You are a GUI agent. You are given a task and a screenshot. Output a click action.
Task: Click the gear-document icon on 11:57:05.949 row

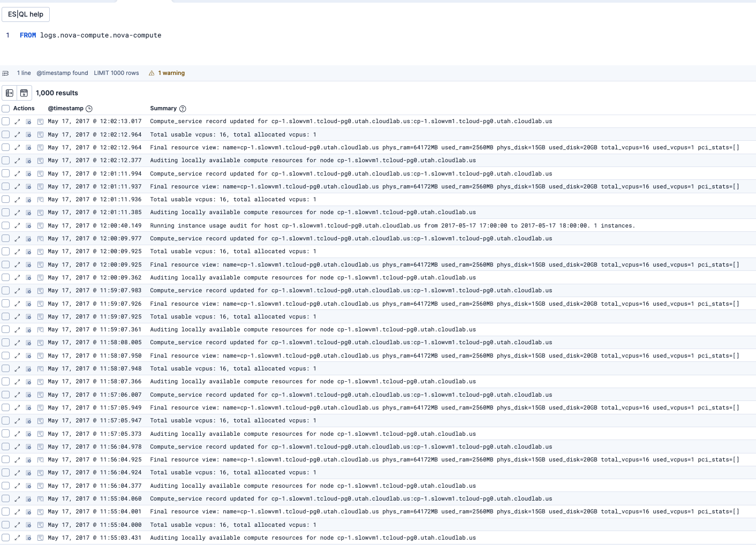click(29, 408)
